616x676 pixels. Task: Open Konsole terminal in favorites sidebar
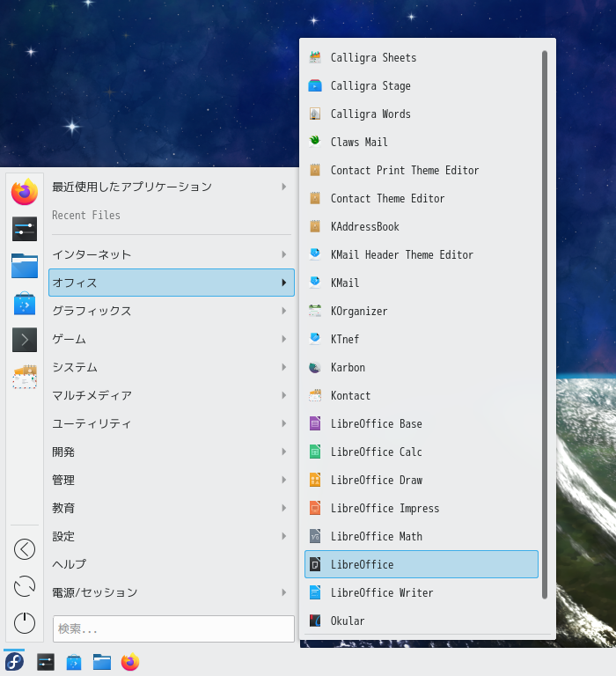25,340
